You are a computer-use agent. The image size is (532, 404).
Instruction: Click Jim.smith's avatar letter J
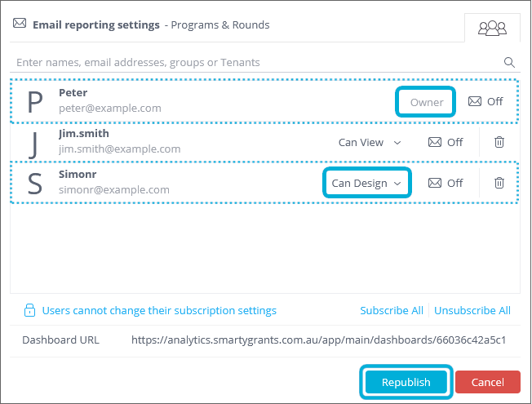tap(34, 142)
